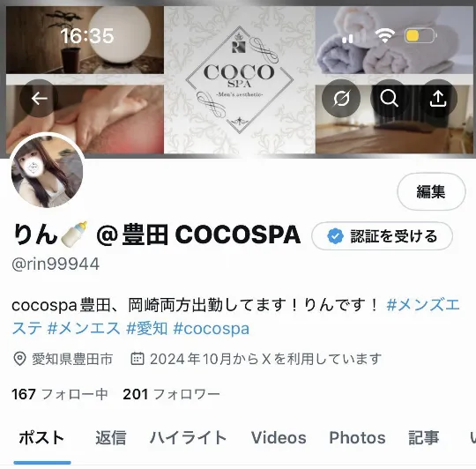Screen dimensions: 476x469
Task: Tap the location pin icon
Action: [19, 359]
